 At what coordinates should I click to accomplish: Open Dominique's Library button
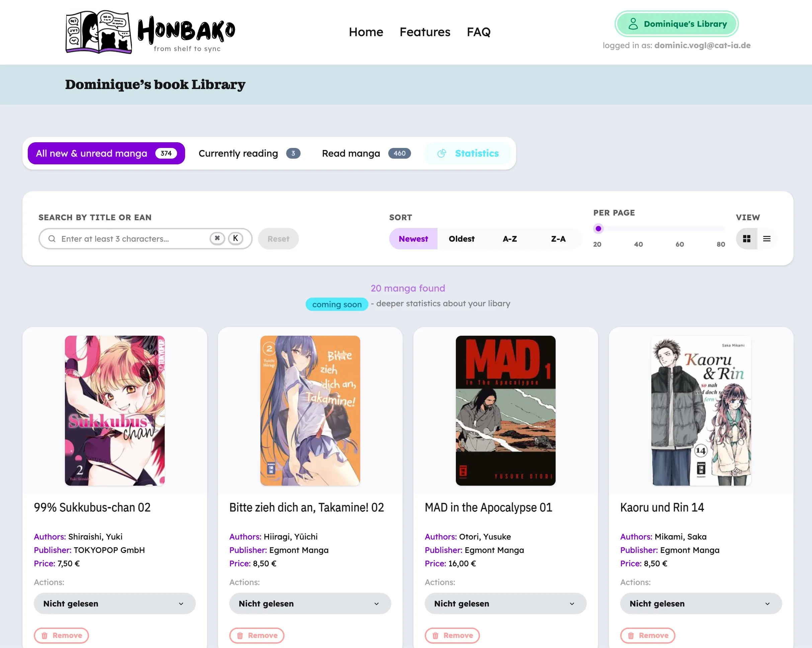click(676, 24)
